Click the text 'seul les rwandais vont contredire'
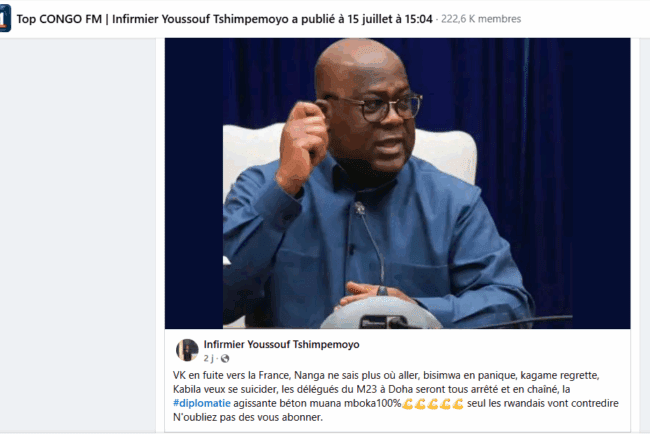650x434 pixels. (543, 403)
